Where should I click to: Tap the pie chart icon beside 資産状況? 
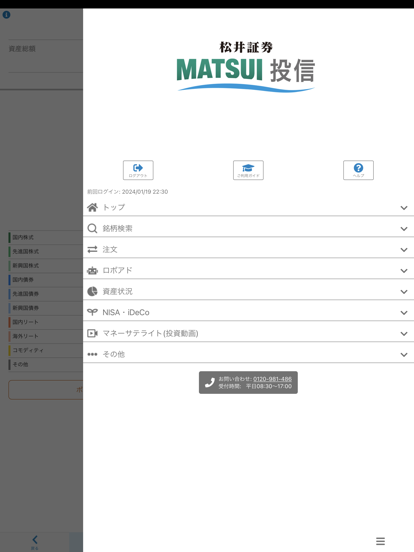[x=92, y=291]
